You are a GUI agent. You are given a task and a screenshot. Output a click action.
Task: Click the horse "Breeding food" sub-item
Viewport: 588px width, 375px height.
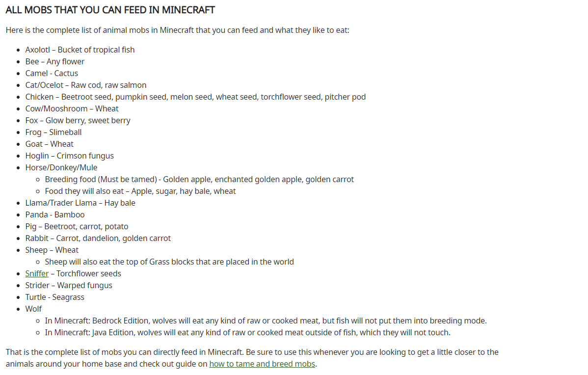click(199, 180)
